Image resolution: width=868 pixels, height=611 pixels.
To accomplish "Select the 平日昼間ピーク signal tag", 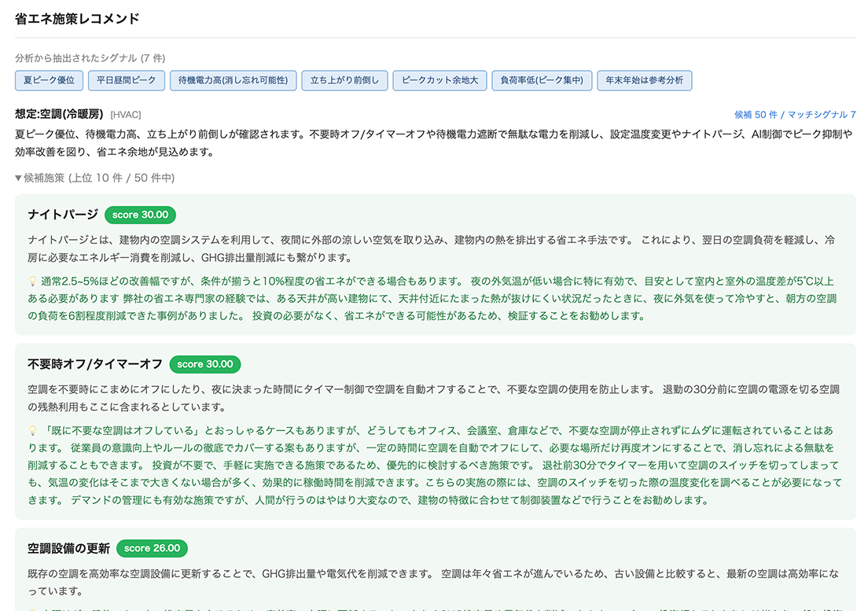I will point(127,80).
